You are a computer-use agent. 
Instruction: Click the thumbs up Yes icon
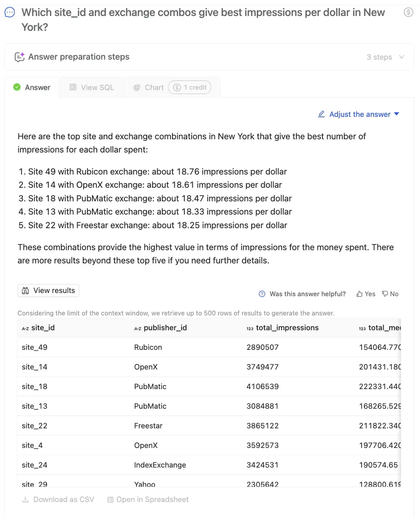pyautogui.click(x=360, y=294)
